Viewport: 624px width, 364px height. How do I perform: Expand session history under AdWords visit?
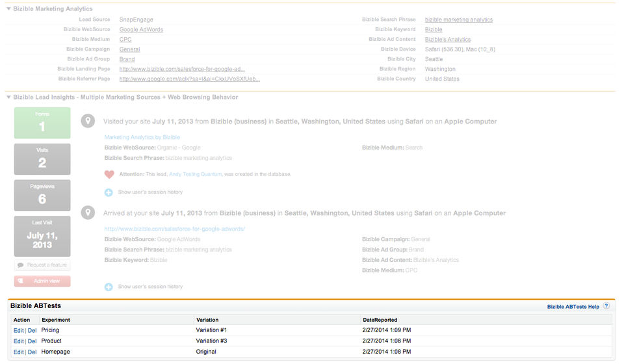(109, 287)
